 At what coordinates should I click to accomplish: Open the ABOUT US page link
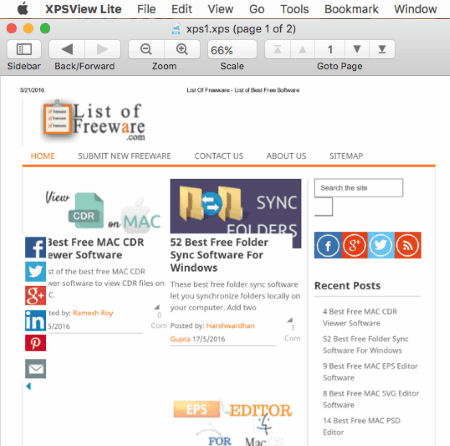[x=286, y=156]
